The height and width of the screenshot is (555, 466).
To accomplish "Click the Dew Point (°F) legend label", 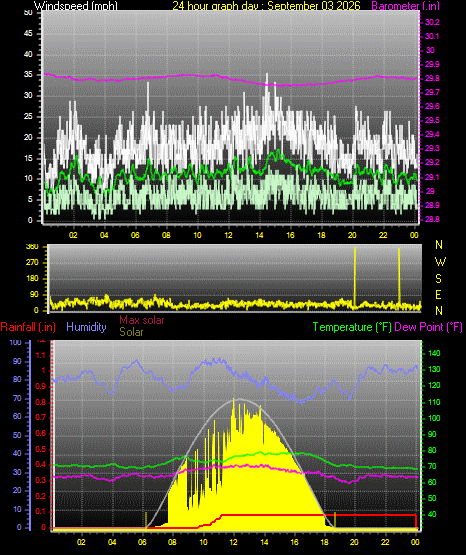I will (x=428, y=327).
